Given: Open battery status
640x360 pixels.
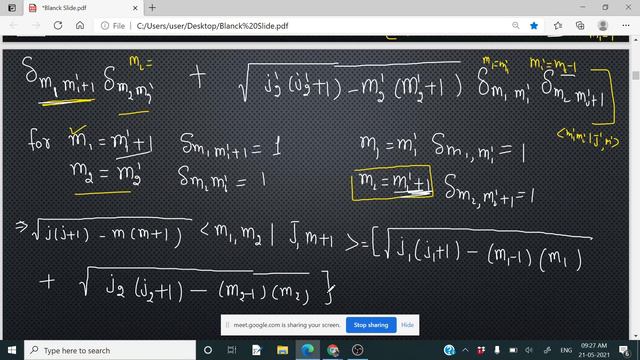Looking at the screenshot, I should click(513, 350).
